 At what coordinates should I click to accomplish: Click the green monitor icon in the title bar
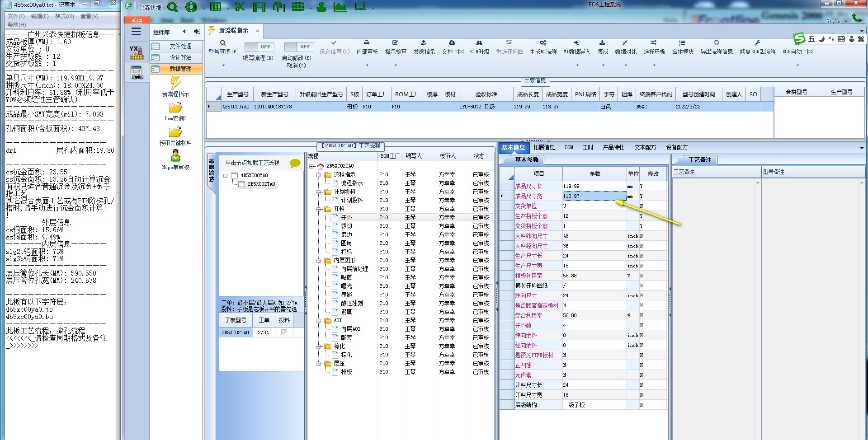click(x=360, y=7)
